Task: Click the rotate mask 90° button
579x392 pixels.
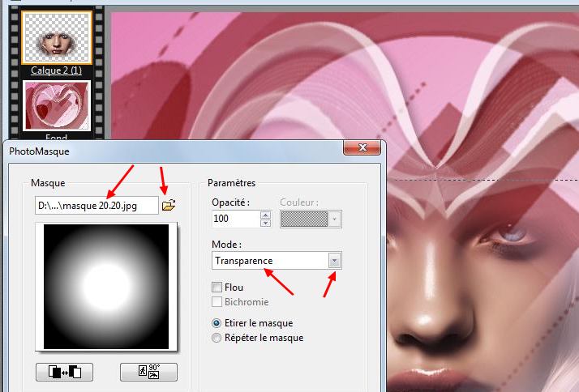Action: (149, 372)
